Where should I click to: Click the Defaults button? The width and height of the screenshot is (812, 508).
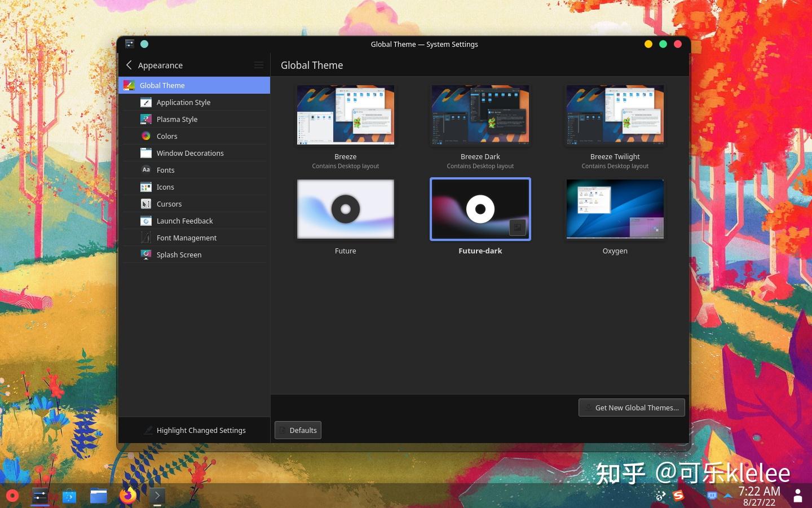(x=298, y=430)
